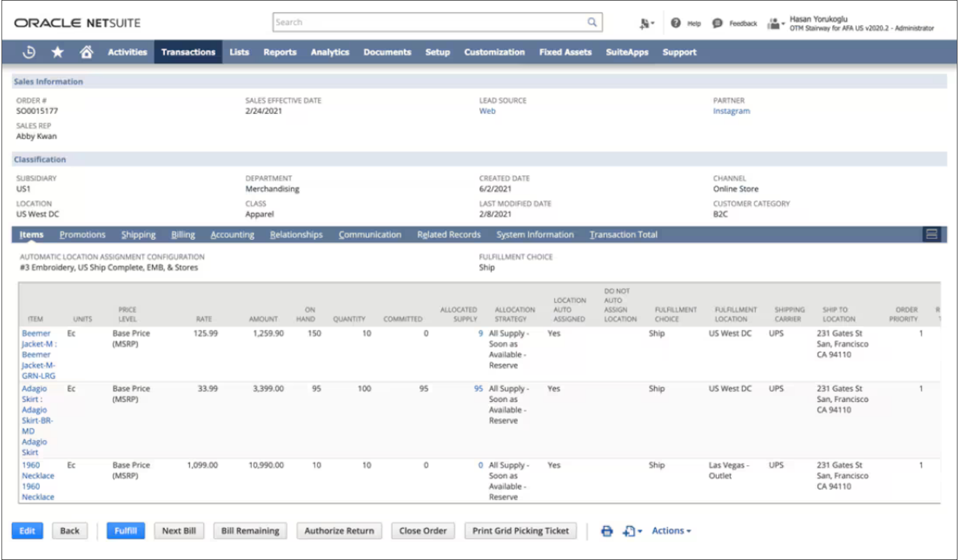Open the Support menu
The width and height of the screenshot is (959, 560).
coord(679,52)
